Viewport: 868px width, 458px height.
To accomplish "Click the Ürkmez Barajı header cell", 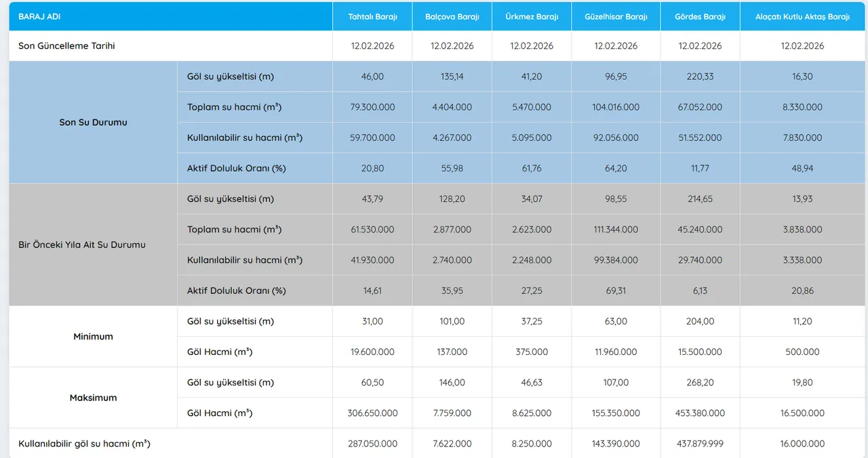I will point(532,17).
